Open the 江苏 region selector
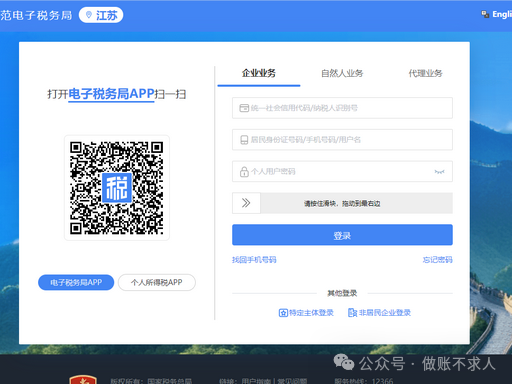Image resolution: width=512 pixels, height=384 pixels. pos(101,15)
